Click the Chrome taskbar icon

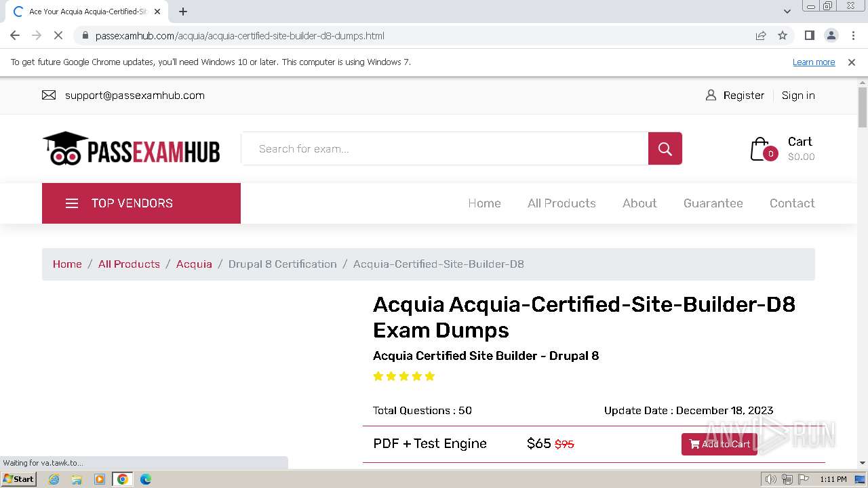pos(123,479)
